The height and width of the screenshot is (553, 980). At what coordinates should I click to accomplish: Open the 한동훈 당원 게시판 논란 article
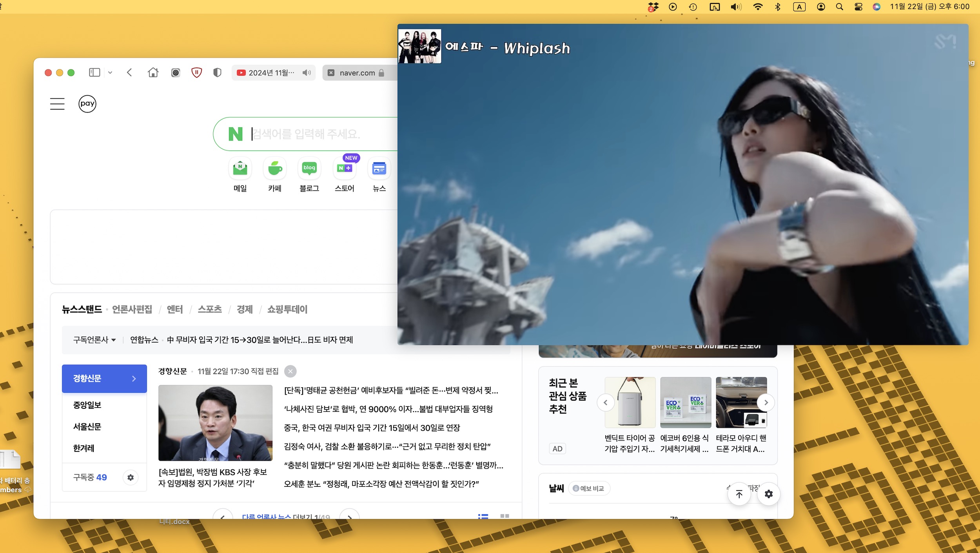tap(394, 465)
